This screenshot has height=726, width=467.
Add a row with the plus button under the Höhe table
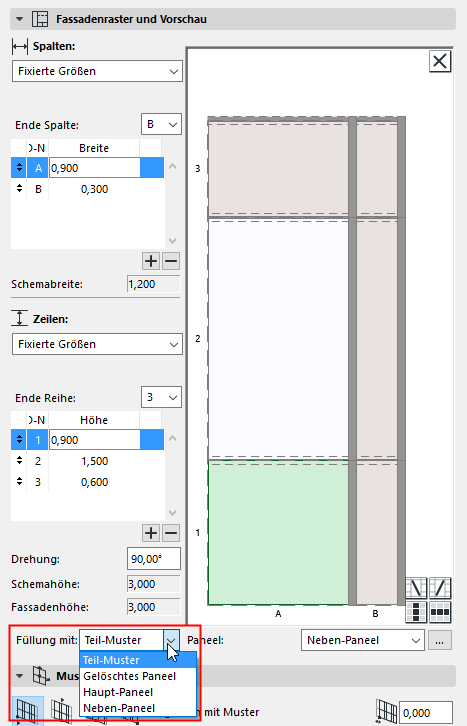coord(151,533)
